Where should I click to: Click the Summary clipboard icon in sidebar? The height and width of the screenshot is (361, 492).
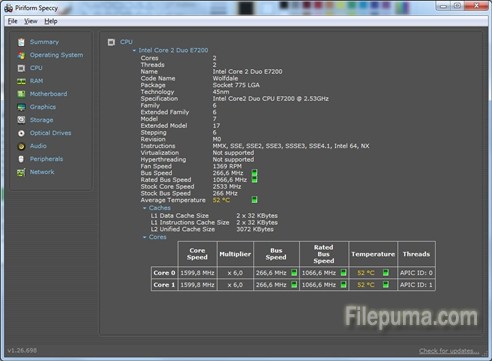click(21, 42)
